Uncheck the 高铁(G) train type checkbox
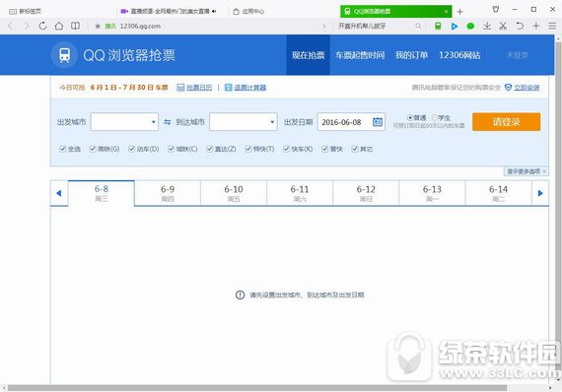562x392 pixels. (x=93, y=149)
